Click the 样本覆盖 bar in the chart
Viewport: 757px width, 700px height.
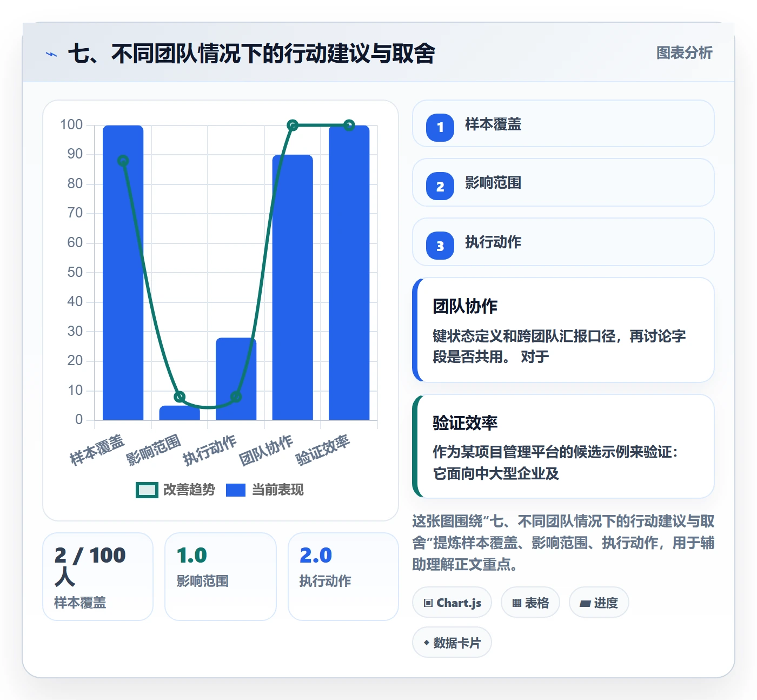[x=123, y=273]
